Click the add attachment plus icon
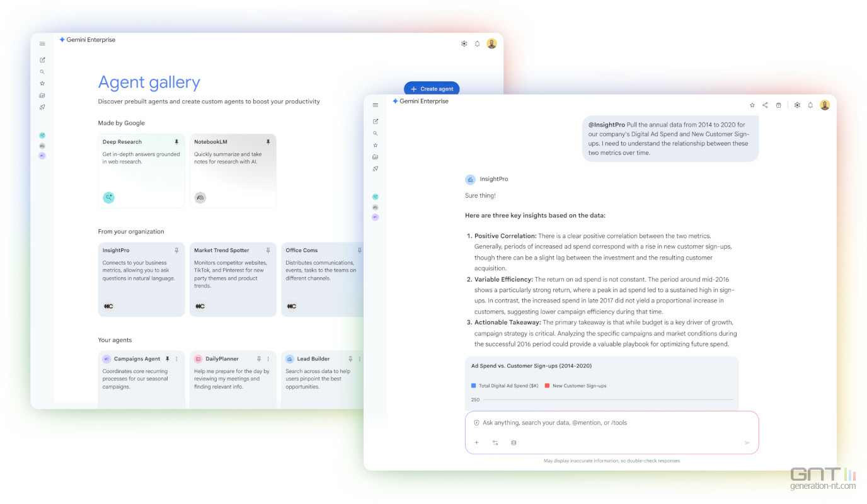The image size is (867, 504). 476,443
